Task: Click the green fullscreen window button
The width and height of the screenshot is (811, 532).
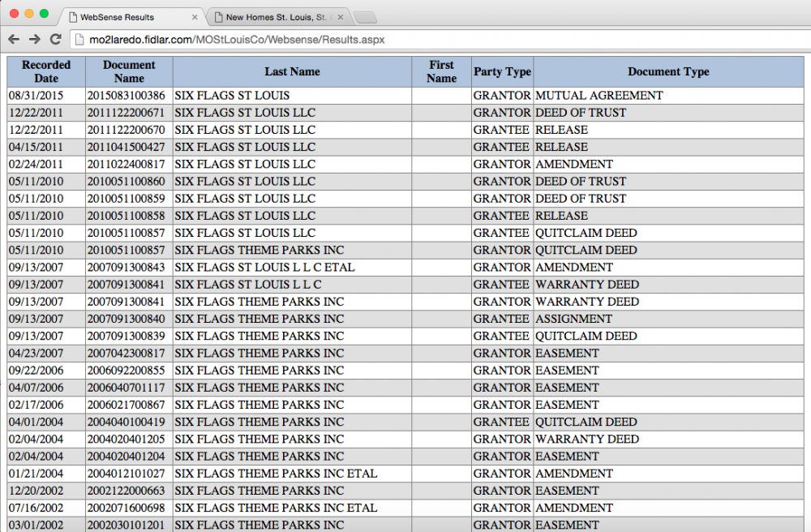Action: click(x=44, y=14)
